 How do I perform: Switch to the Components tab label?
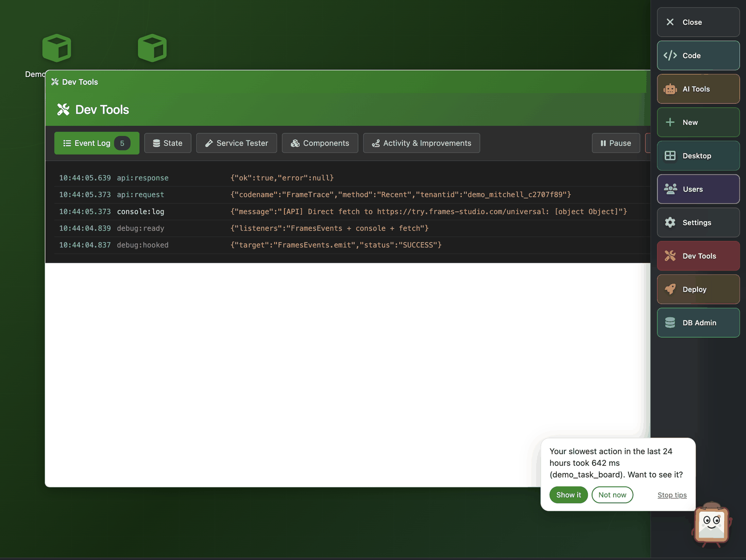pyautogui.click(x=326, y=143)
